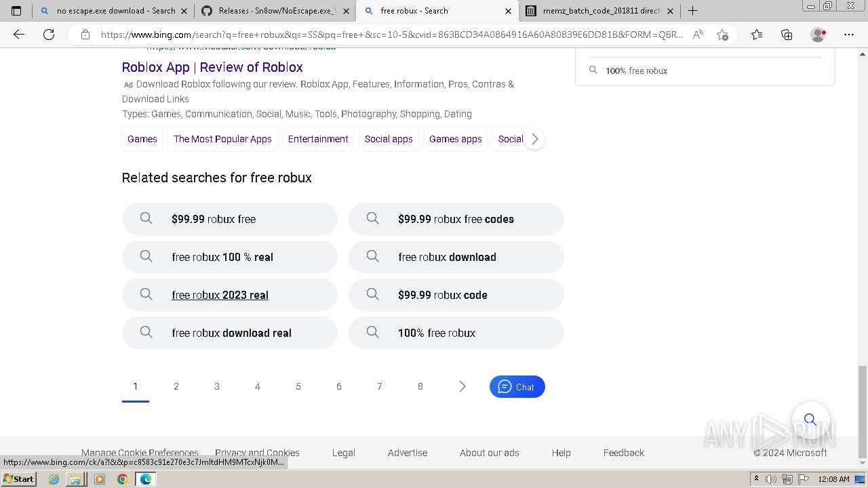Viewport: 868px width, 488px height.
Task: Open media player from the taskbar
Action: (100, 479)
